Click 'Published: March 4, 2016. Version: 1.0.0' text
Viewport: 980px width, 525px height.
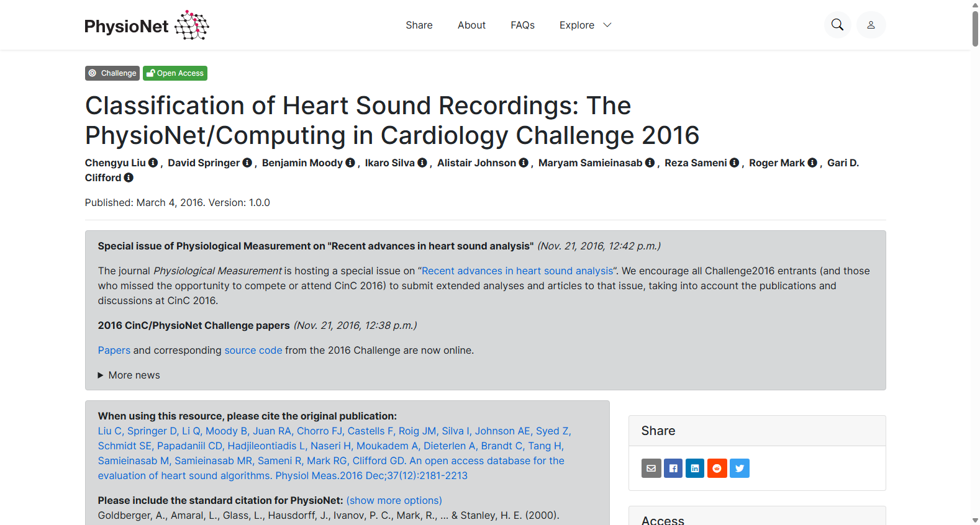(178, 203)
